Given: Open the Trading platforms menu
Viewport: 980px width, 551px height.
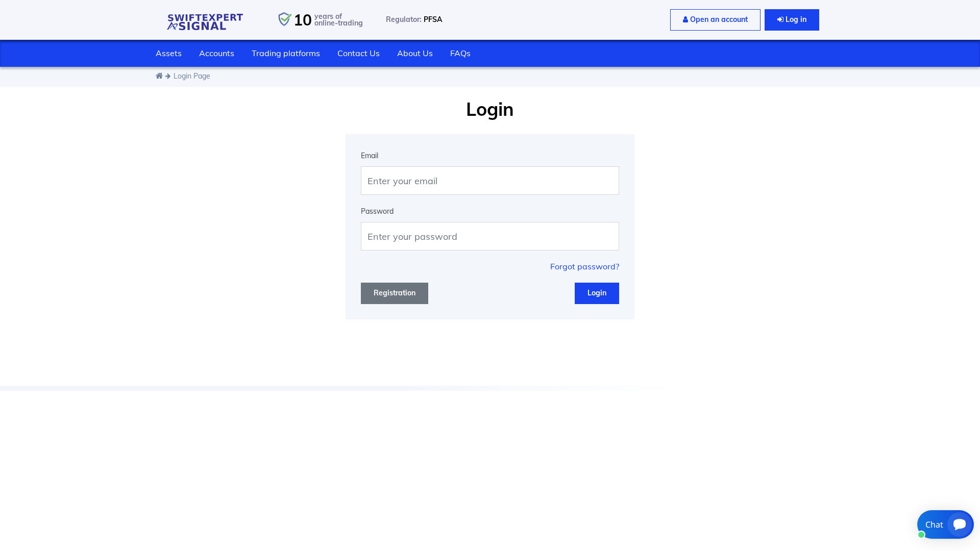Looking at the screenshot, I should tap(286, 53).
